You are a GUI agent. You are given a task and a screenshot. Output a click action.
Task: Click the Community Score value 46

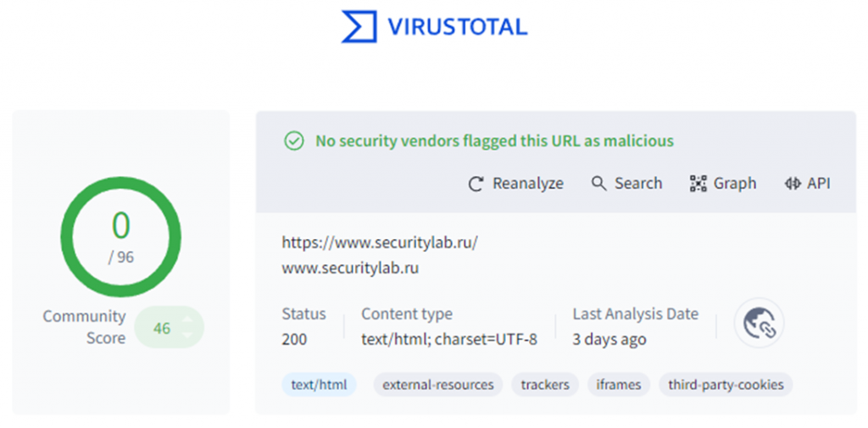click(x=162, y=328)
